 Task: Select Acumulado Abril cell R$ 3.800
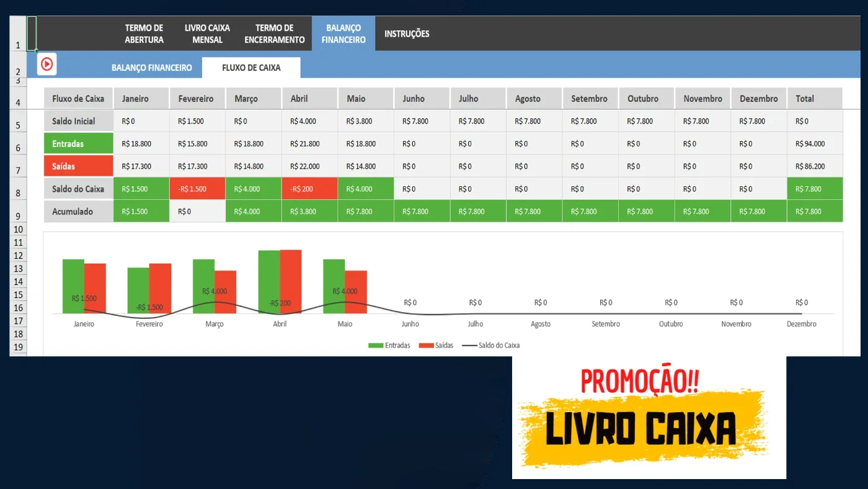[309, 211]
